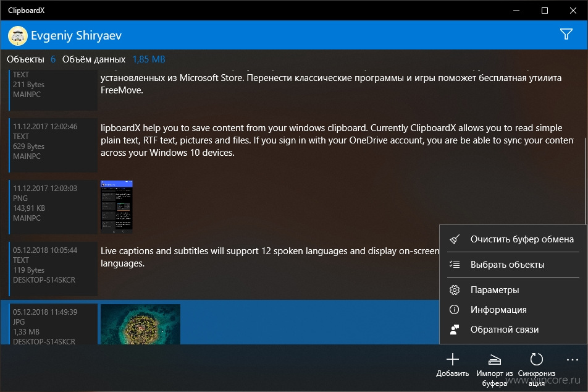Viewport: 588px width, 392px height.
Task: Click the PNG type label
Action: (x=20, y=198)
